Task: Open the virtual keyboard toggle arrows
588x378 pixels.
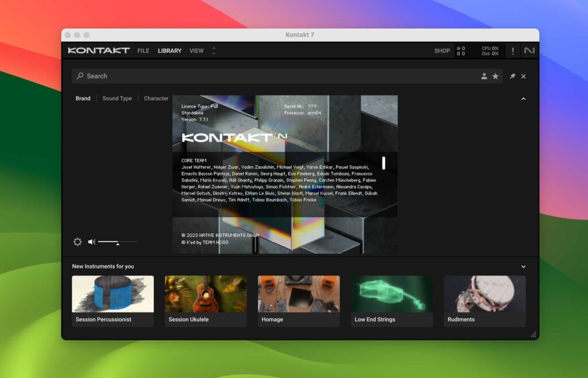Action: tap(213, 50)
